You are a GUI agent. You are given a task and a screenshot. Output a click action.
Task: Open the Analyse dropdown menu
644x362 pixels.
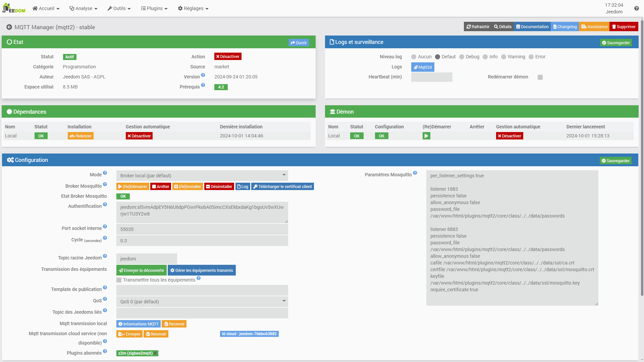(x=84, y=8)
